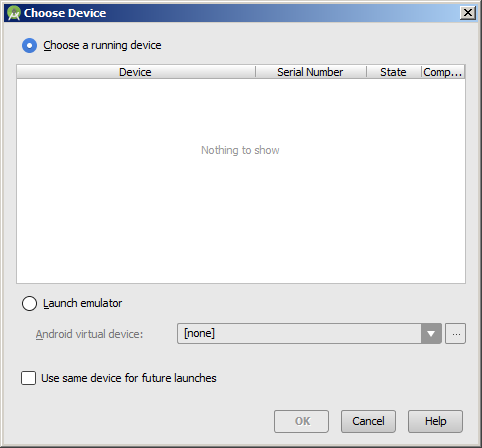The height and width of the screenshot is (448, 482).
Task: Click the Android Studio title bar icon
Action: (x=14, y=13)
